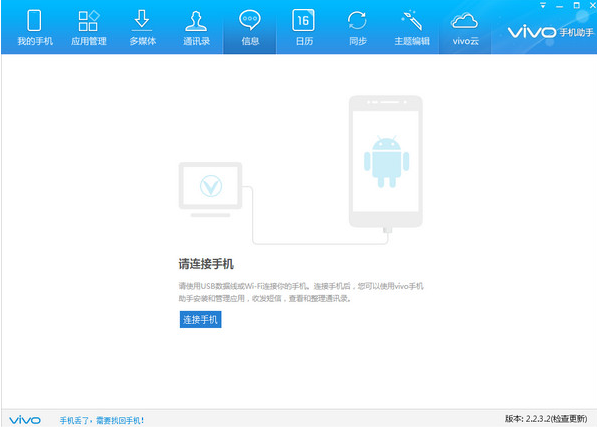Viewport: 597px width, 427px height.
Task: Click the 同步 sync icon
Action: 357,28
